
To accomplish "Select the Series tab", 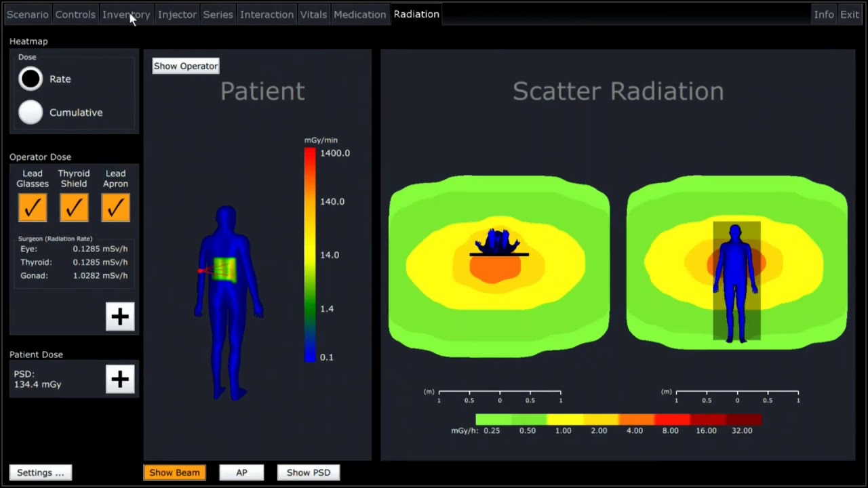I will point(218,14).
